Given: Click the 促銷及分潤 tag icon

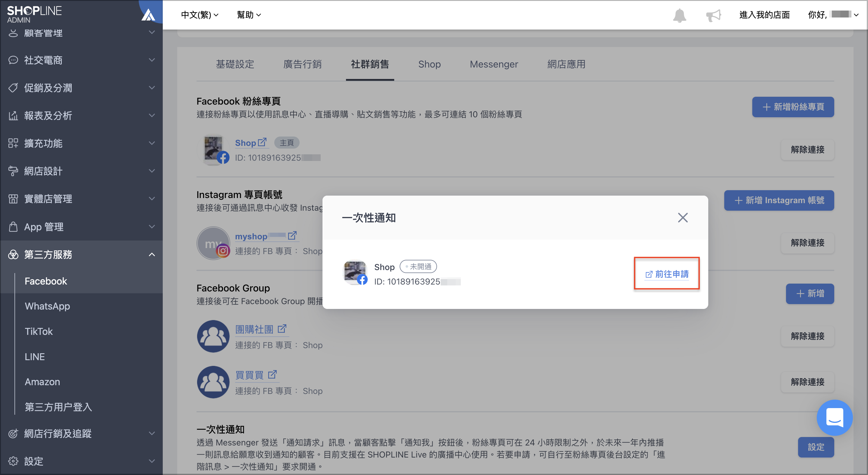Looking at the screenshot, I should click(13, 88).
